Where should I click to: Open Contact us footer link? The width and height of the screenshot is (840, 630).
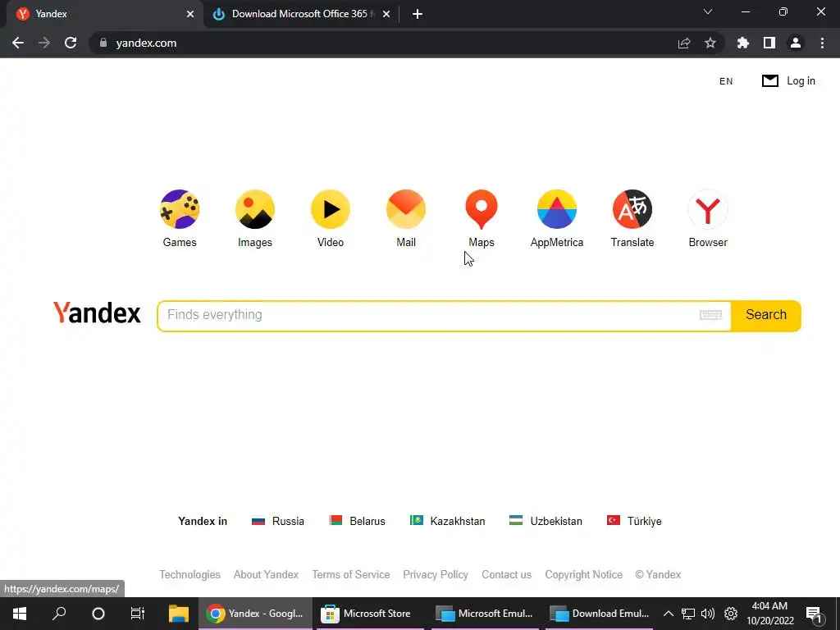(507, 575)
